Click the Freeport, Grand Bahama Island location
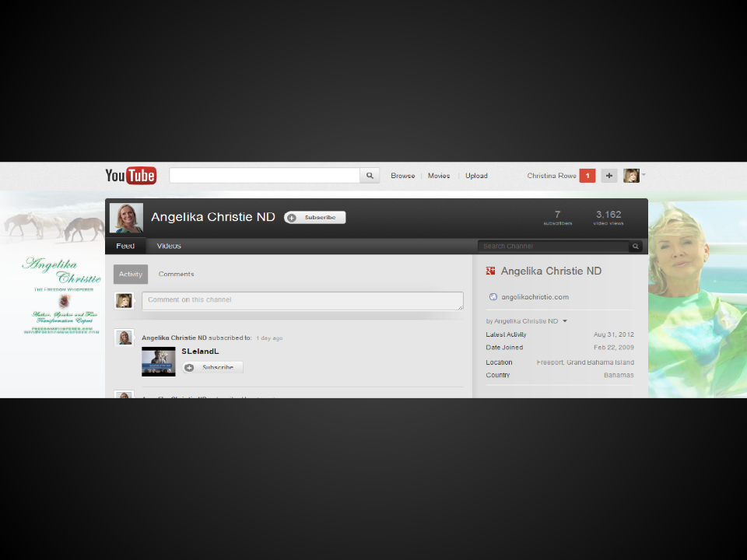The image size is (747, 560). (x=585, y=362)
